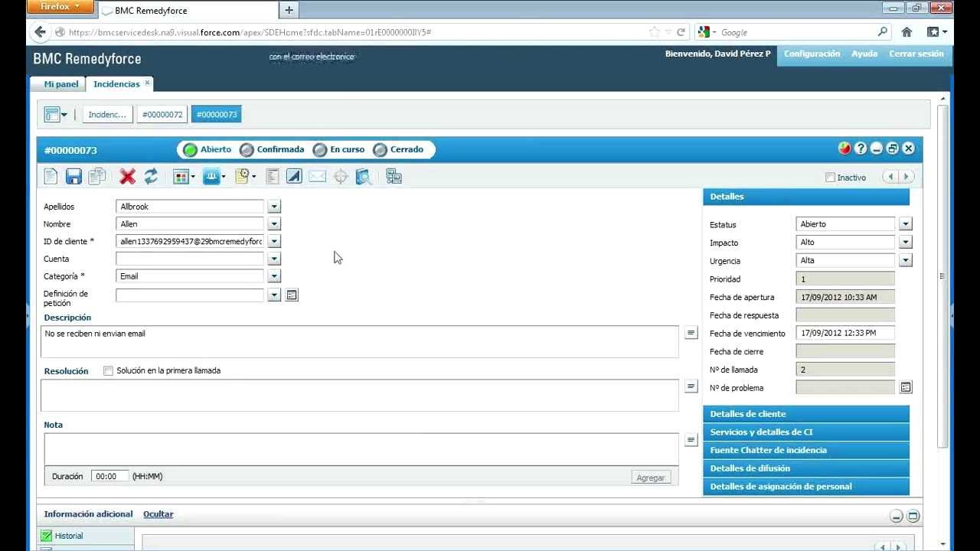The width and height of the screenshot is (980, 551).
Task: Save the incident with floppy disk icon
Action: click(73, 177)
